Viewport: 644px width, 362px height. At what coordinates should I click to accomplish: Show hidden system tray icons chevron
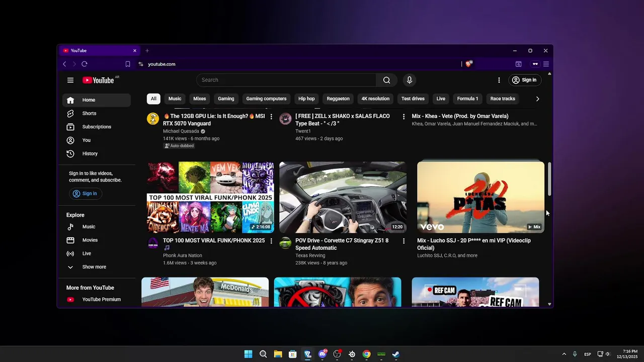[564, 354]
